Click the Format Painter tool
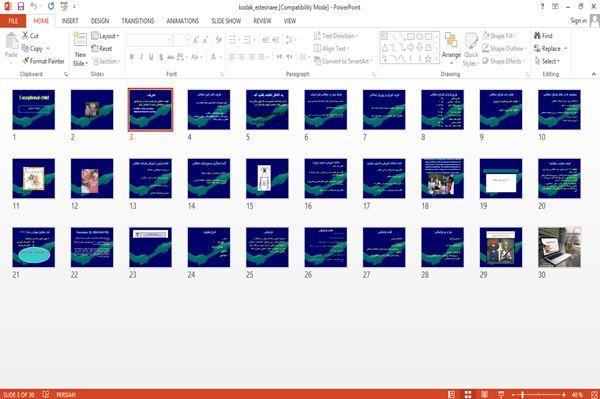The image size is (600, 399). tap(43, 61)
